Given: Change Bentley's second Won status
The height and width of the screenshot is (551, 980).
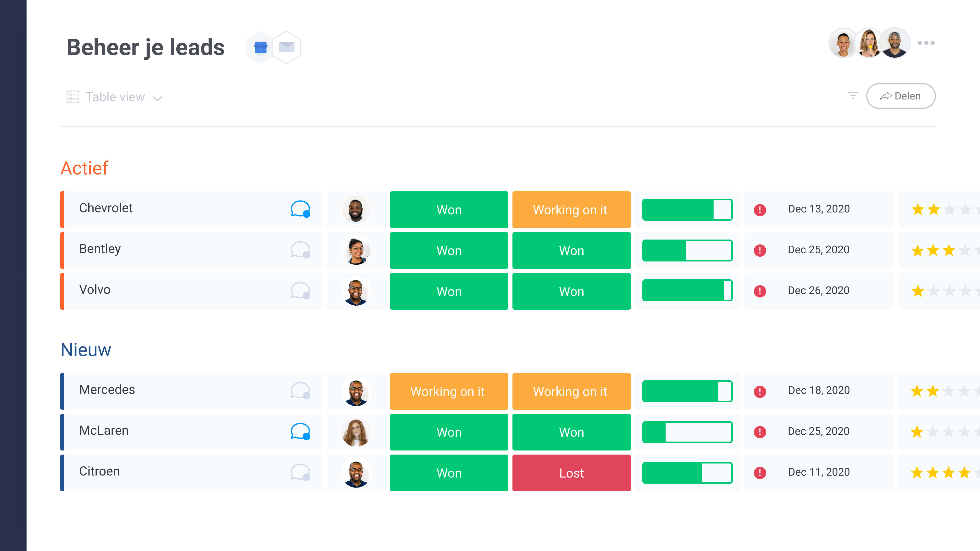Looking at the screenshot, I should [571, 250].
